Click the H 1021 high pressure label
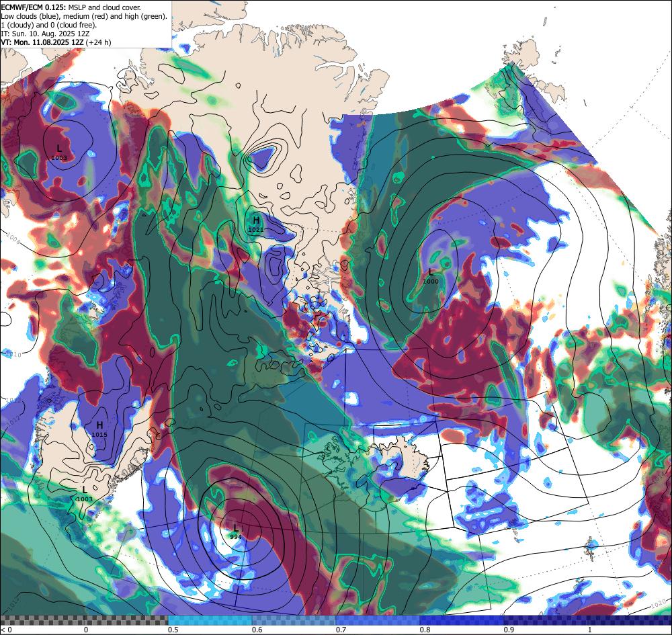 click(x=256, y=224)
